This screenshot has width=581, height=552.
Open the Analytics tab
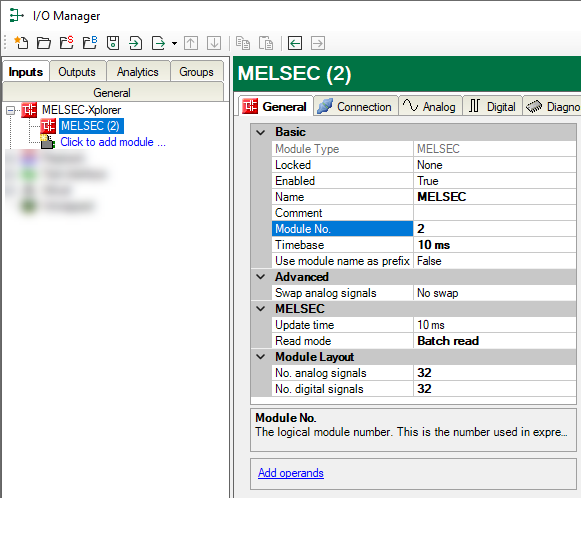tap(138, 72)
